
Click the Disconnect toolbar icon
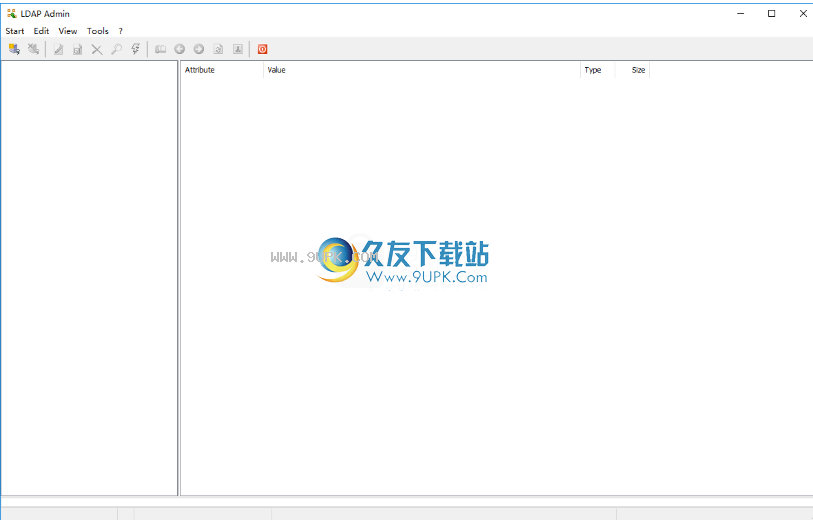(33, 49)
